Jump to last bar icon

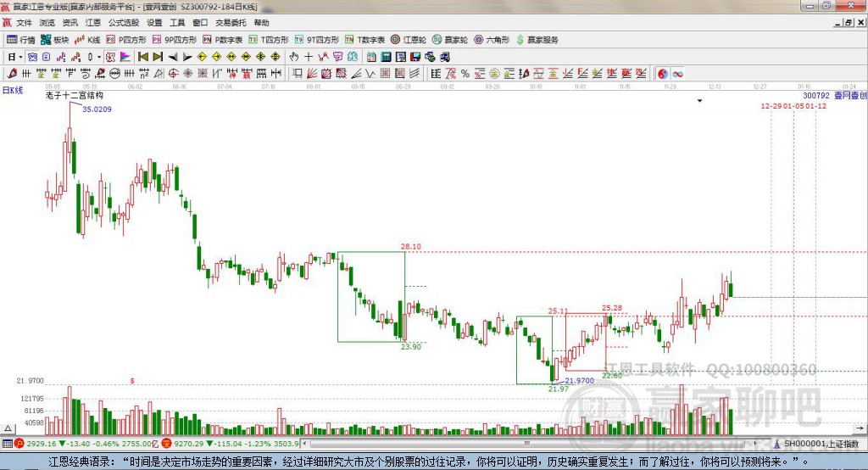[158, 57]
